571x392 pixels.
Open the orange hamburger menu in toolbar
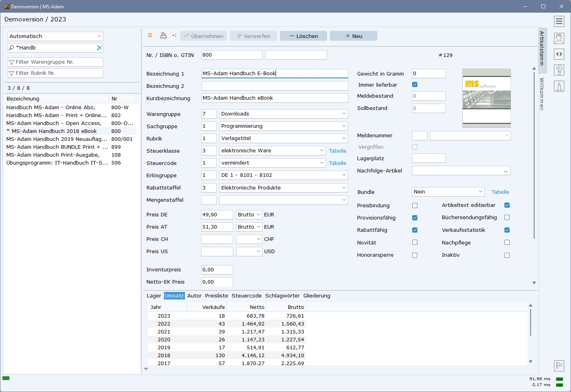[150, 36]
